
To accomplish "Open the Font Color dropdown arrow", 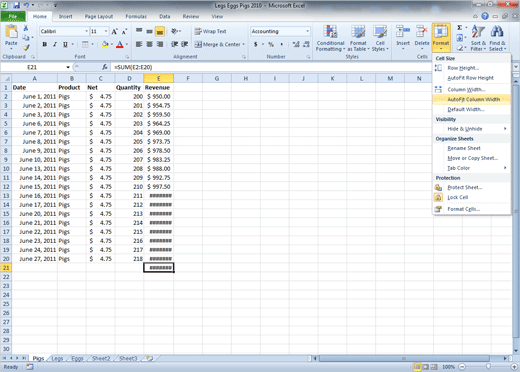I will (x=127, y=44).
